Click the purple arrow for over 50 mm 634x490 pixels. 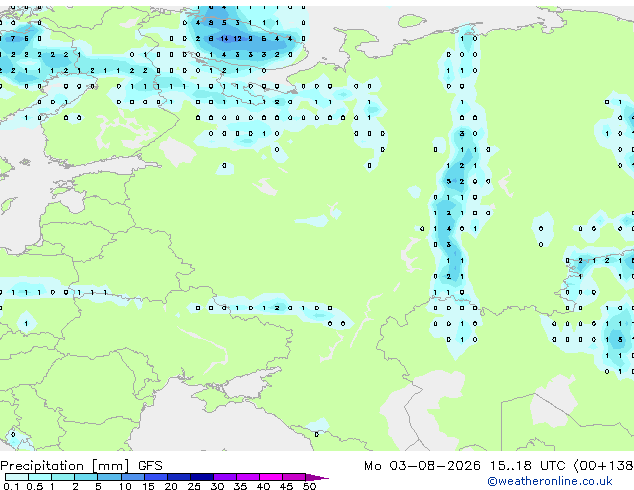click(317, 477)
